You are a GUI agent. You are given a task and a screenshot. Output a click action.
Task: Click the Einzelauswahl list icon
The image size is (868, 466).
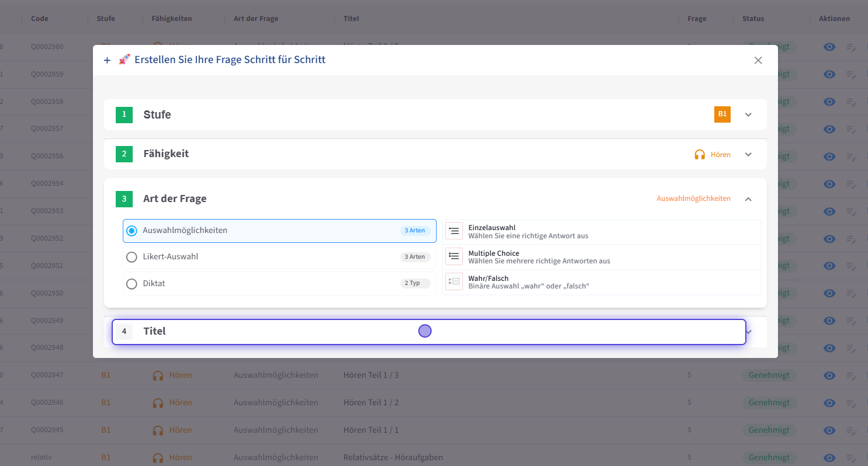[454, 231]
